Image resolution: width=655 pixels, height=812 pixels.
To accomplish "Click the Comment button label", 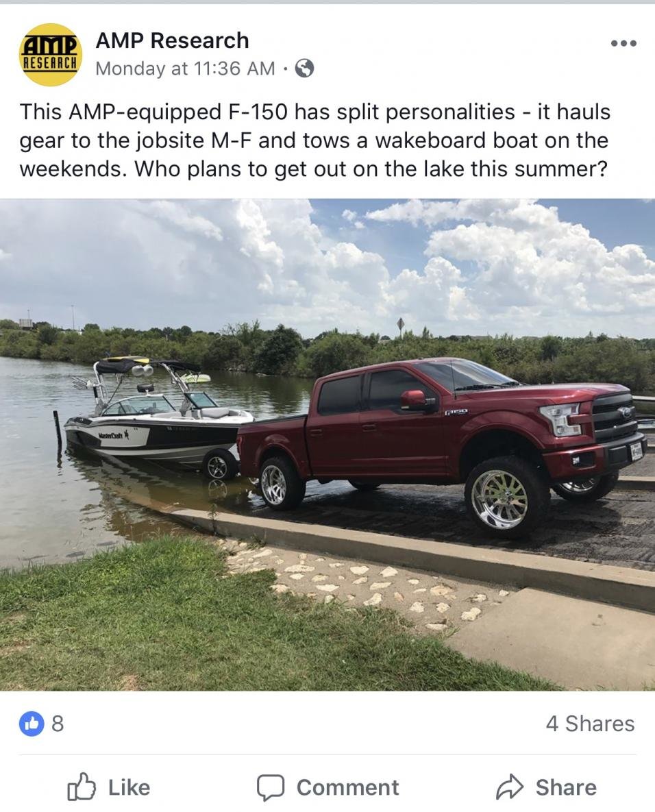I will click(x=347, y=787).
